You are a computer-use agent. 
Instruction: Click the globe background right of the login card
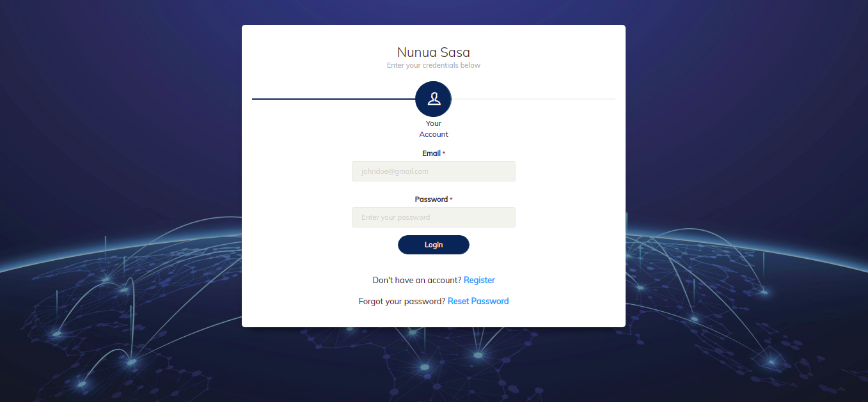[x=742, y=288]
